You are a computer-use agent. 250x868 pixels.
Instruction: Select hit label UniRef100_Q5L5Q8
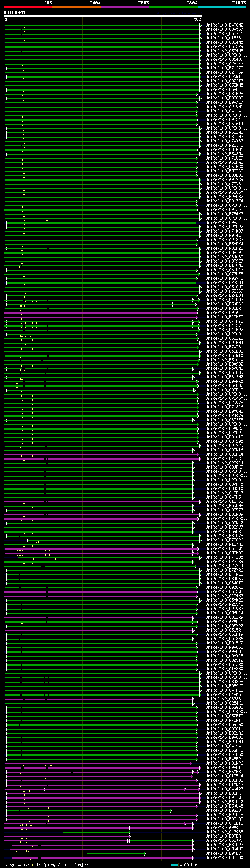pyautogui.click(x=224, y=591)
